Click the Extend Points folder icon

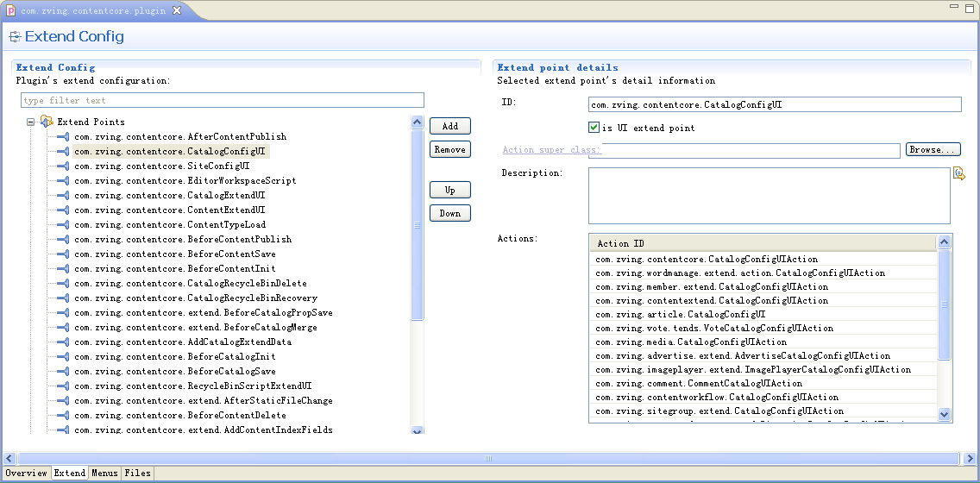[47, 122]
